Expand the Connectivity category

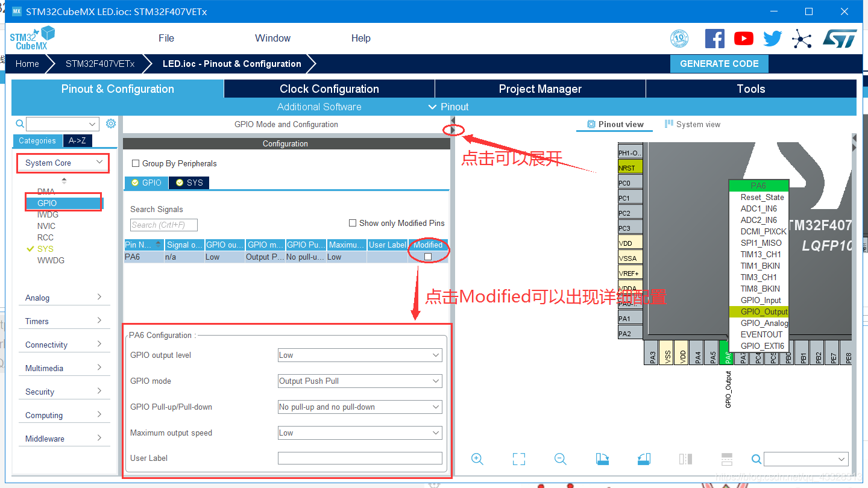coord(64,345)
